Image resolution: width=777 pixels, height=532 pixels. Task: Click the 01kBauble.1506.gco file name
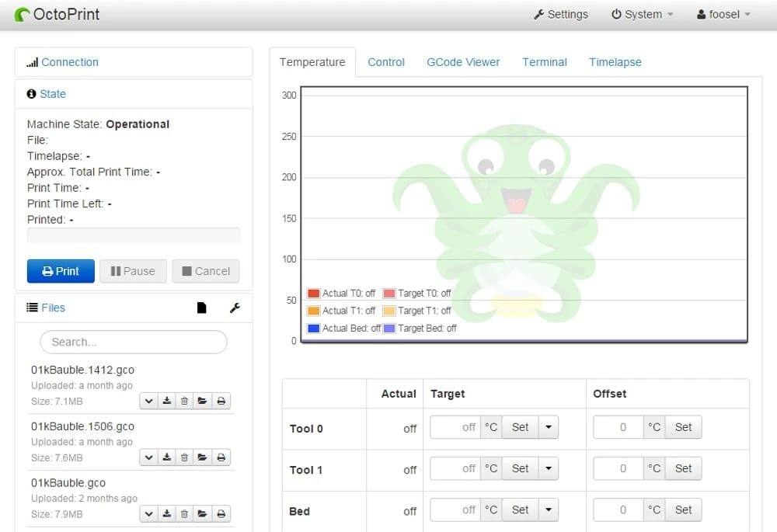click(82, 426)
